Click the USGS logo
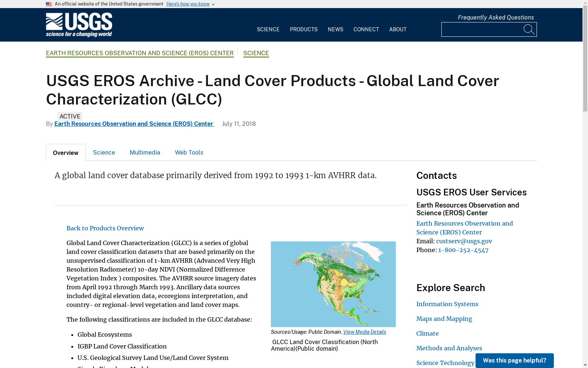 tap(79, 25)
